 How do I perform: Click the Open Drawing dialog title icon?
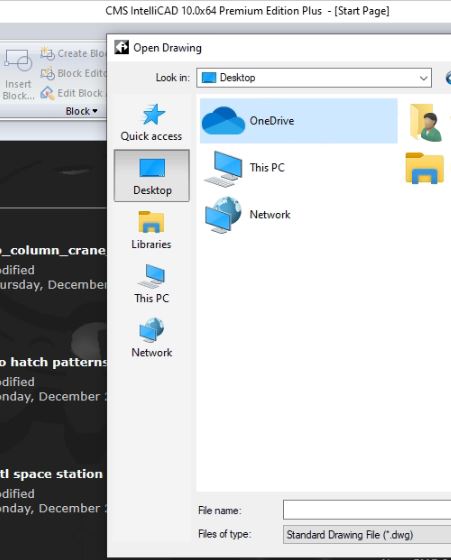coord(121,47)
